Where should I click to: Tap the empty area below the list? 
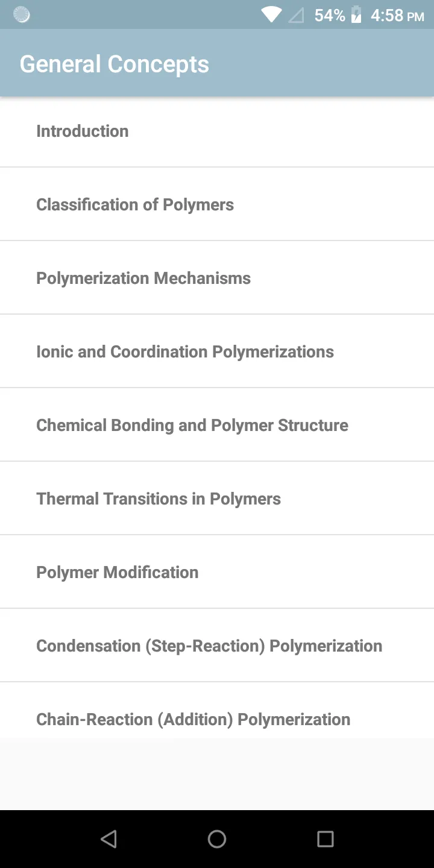[x=217, y=774]
